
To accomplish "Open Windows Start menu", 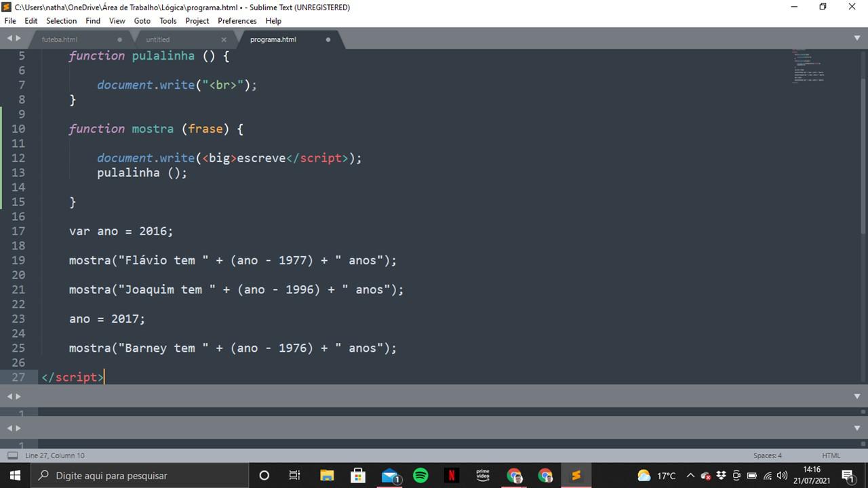I will click(x=16, y=475).
